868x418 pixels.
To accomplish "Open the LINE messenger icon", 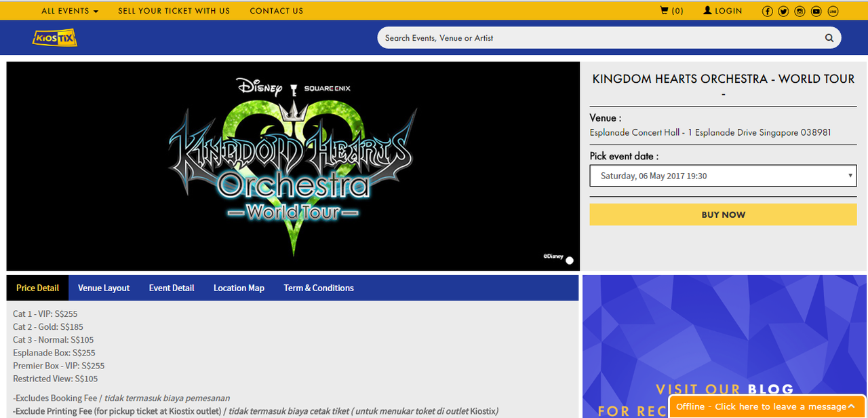I will pos(832,11).
